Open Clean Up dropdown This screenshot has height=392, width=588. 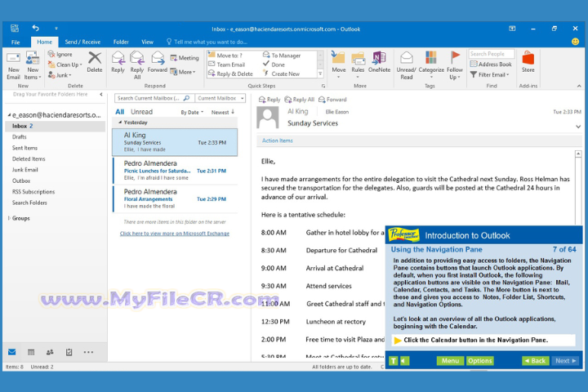point(65,65)
